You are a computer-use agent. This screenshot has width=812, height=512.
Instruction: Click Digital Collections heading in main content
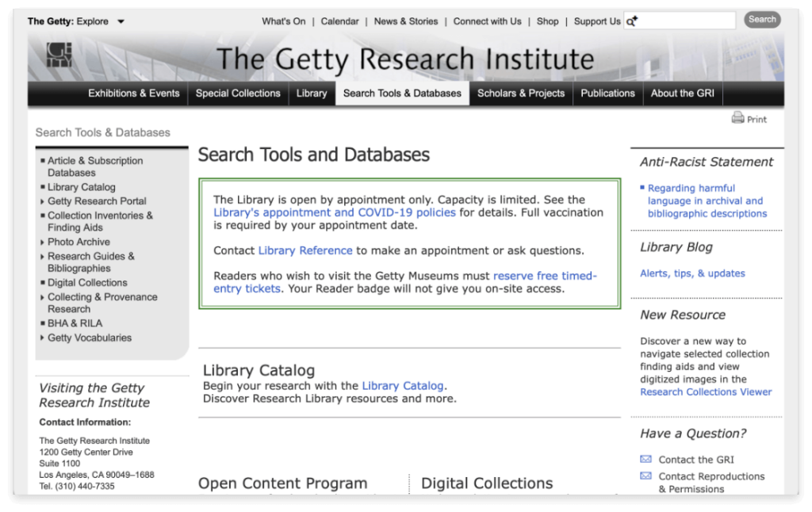pyautogui.click(x=487, y=483)
